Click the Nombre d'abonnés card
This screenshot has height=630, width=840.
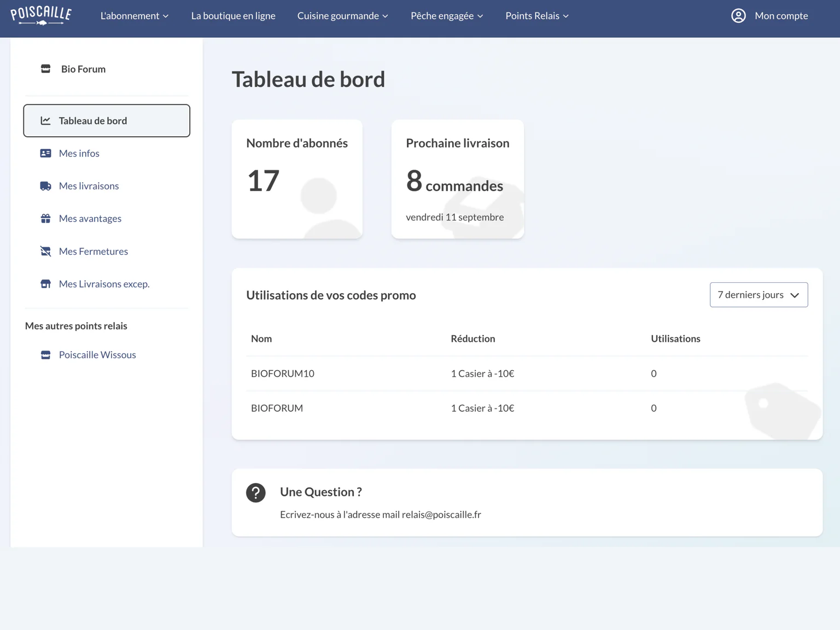pyautogui.click(x=297, y=179)
